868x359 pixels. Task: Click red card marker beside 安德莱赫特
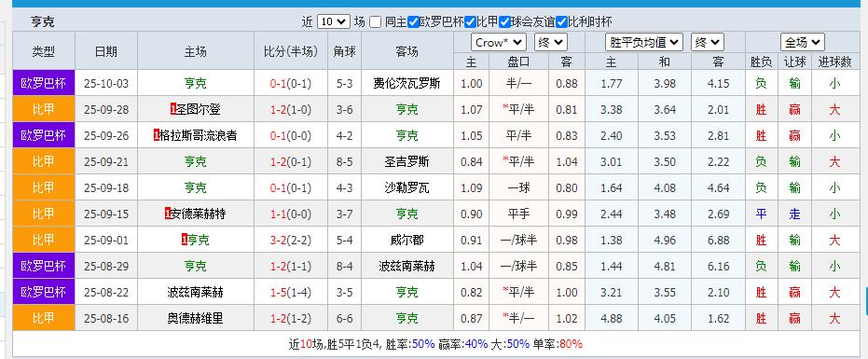[x=168, y=214]
